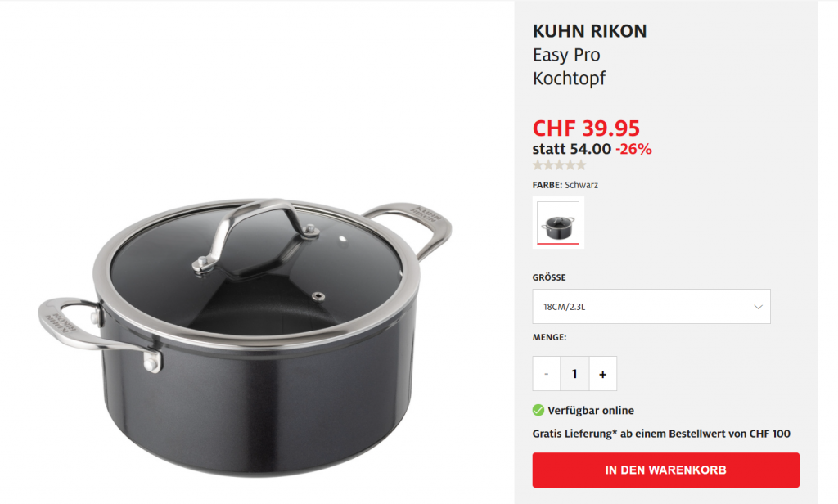Click the -26% discount label

(634, 149)
